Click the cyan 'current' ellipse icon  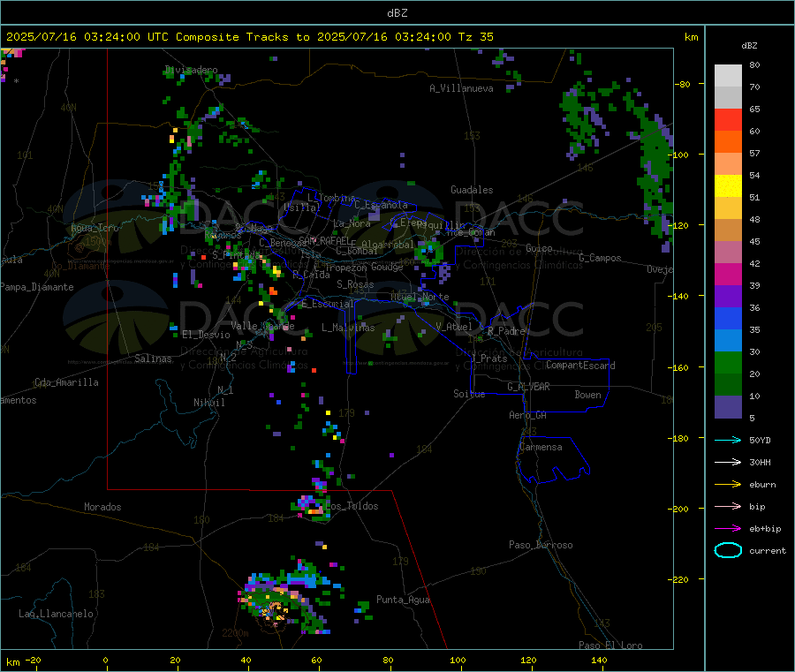coord(728,550)
